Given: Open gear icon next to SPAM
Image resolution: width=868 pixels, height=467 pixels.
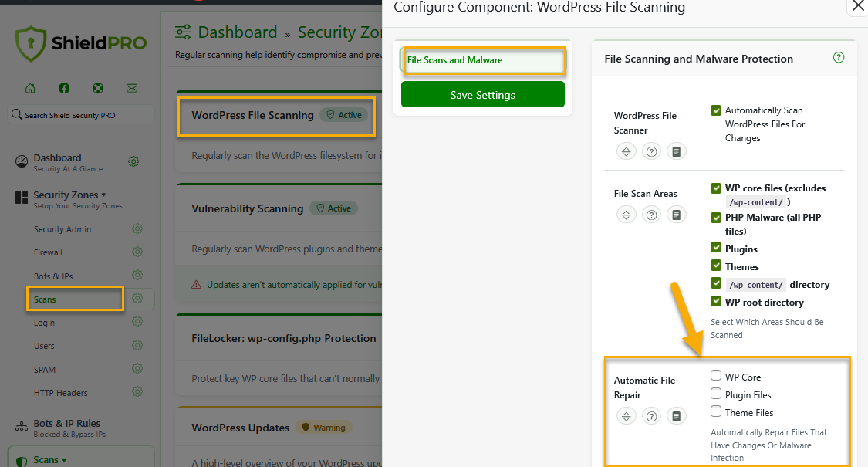Looking at the screenshot, I should click(x=137, y=369).
